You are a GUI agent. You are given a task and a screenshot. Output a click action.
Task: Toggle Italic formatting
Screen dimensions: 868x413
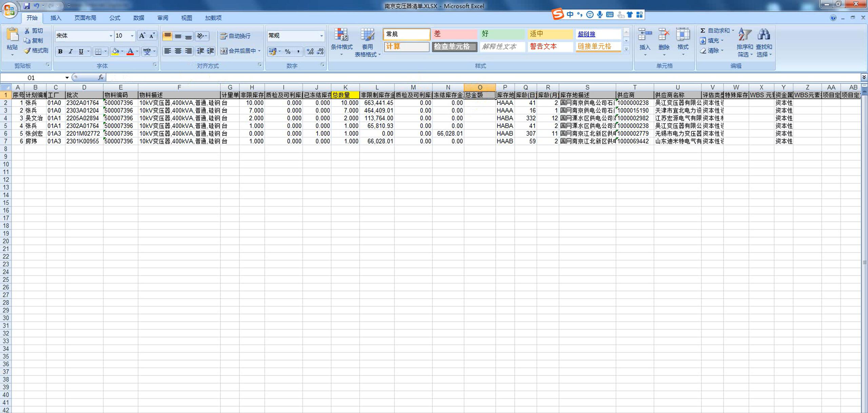coord(71,51)
